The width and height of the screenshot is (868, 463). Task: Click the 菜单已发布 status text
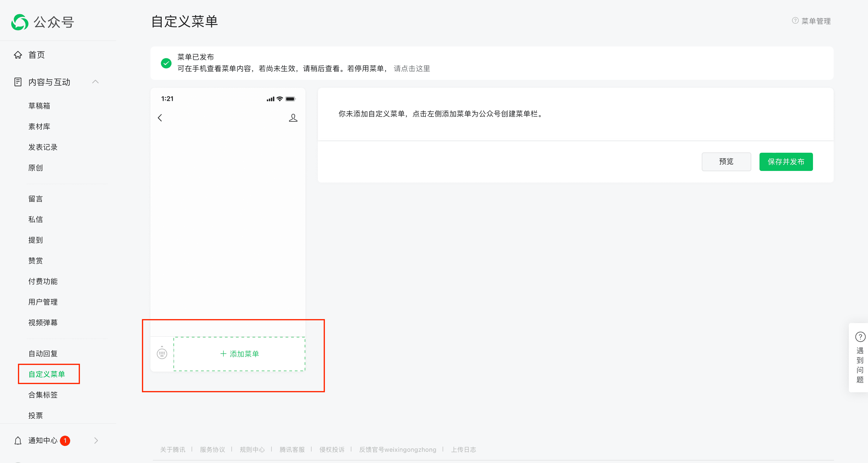point(195,57)
